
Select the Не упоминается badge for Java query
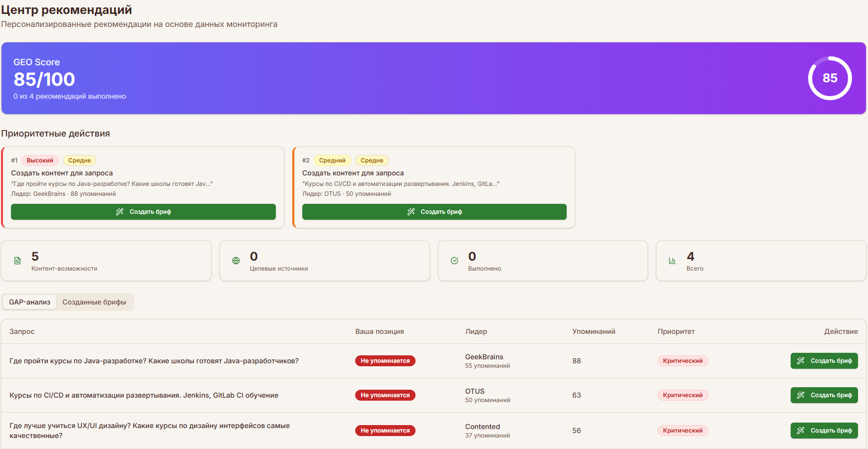click(385, 361)
